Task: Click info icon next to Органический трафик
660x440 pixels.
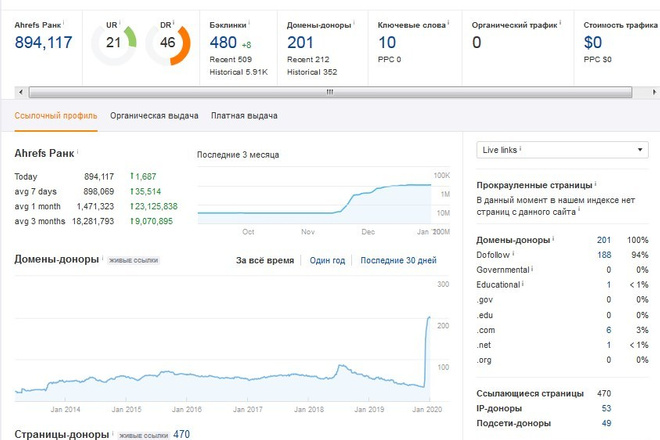Action: 560,22
